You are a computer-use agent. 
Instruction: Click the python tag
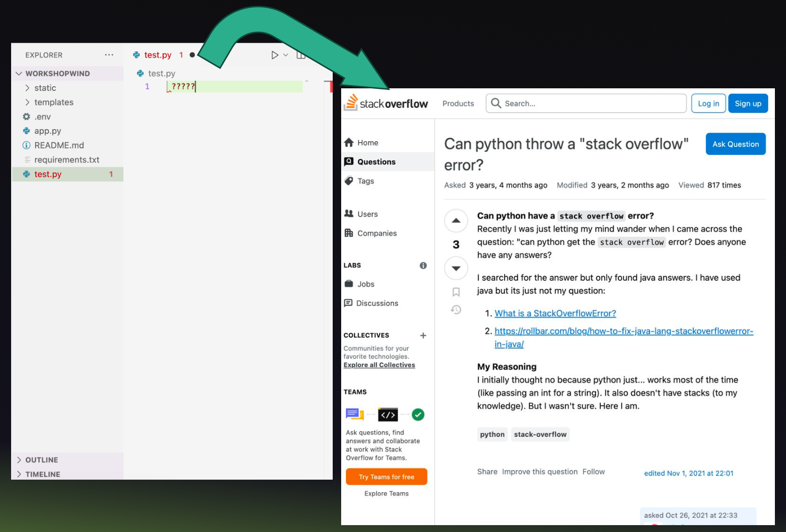492,434
